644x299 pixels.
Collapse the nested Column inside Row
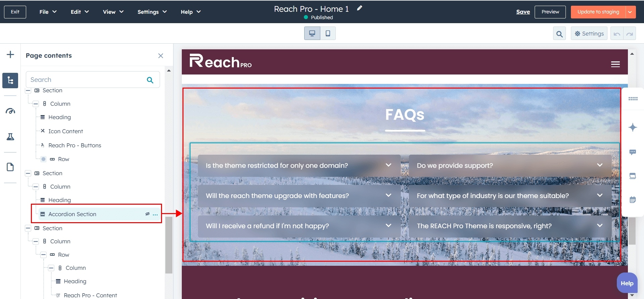tap(51, 268)
